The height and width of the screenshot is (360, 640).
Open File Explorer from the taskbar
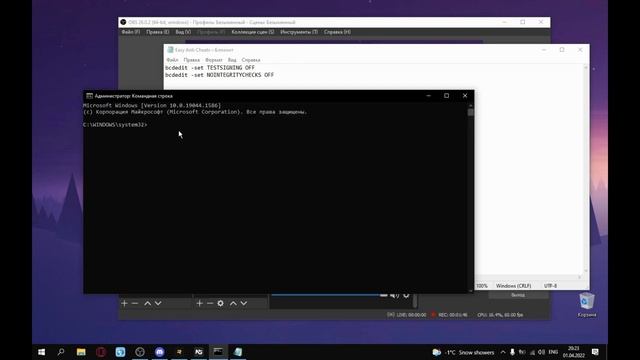(81, 352)
